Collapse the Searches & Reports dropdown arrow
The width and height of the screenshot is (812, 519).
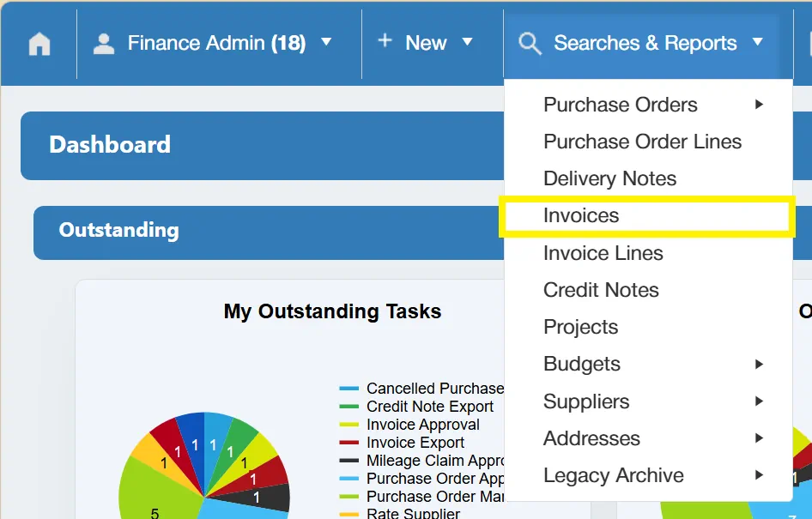(x=758, y=41)
